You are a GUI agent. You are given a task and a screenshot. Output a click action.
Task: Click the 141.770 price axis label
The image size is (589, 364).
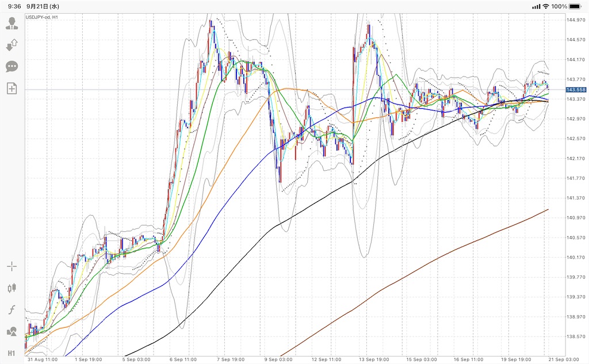(x=576, y=178)
